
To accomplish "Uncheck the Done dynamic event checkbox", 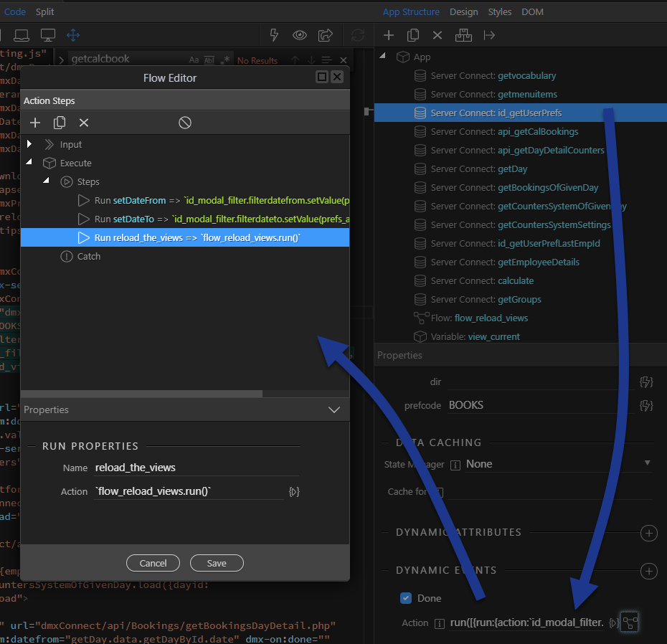I will point(406,598).
